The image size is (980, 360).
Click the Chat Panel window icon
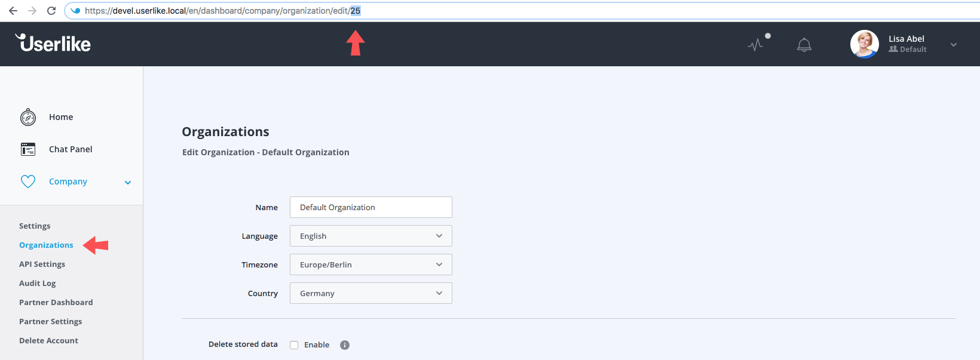pyautogui.click(x=28, y=149)
